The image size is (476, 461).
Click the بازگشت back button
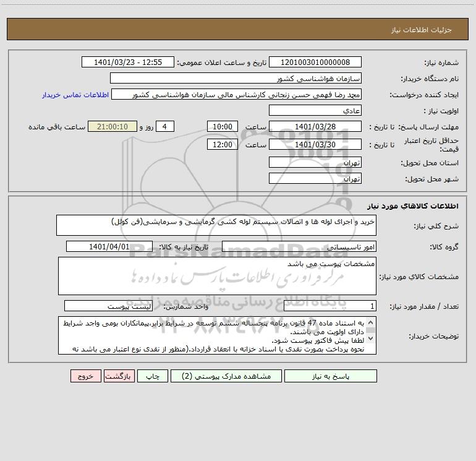point(119,376)
